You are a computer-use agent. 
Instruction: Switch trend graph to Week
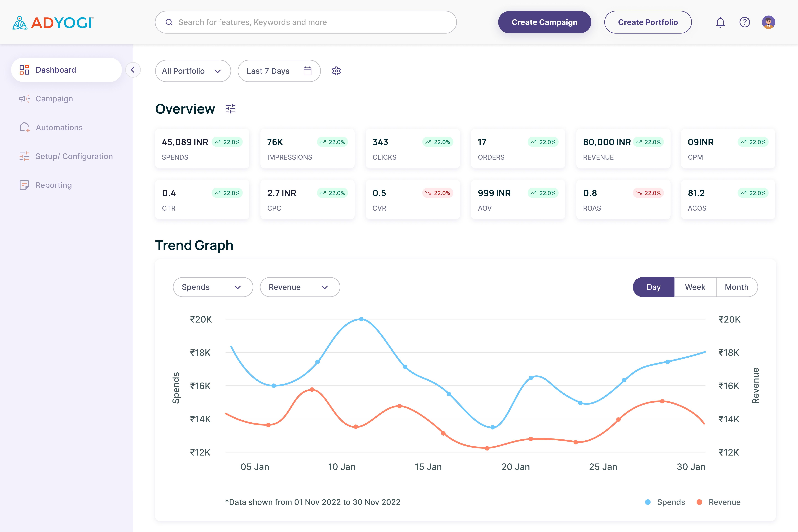pos(695,287)
